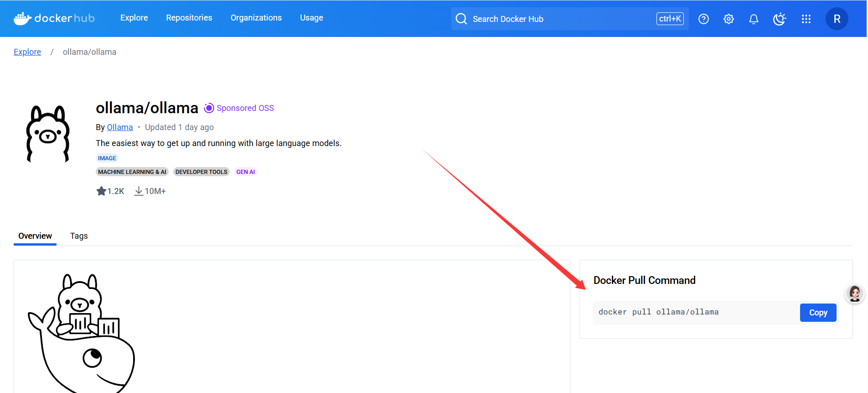Screen dimensions: 868x393
Task: Click the Search Docker Hub field
Action: pyautogui.click(x=570, y=19)
